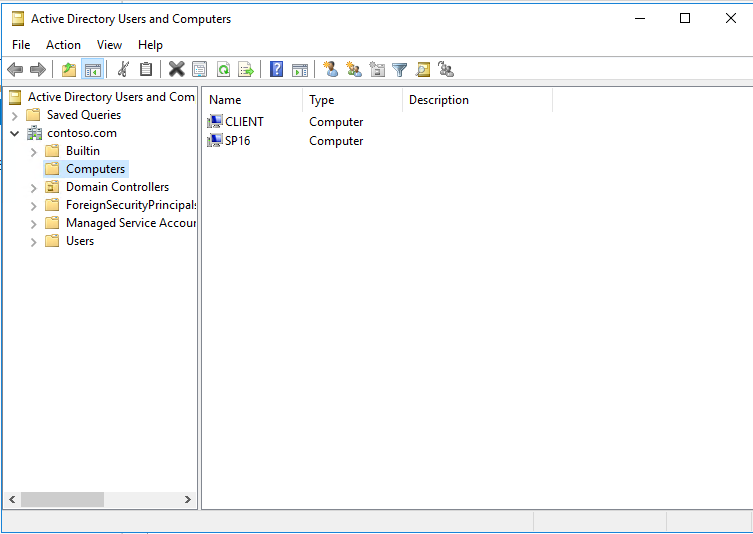Click the tree pane horizontal scrollbar thumb
Viewport: 753px width, 534px height.
(62, 499)
